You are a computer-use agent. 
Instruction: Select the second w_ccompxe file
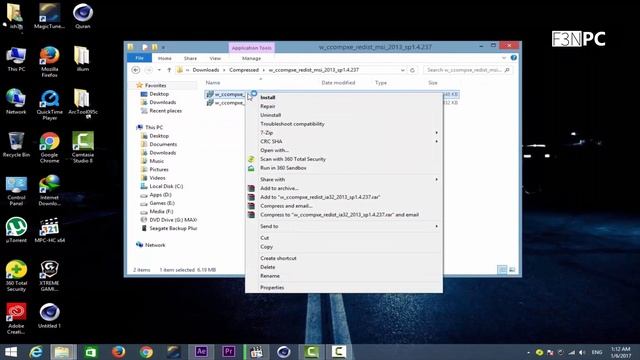tap(226, 103)
